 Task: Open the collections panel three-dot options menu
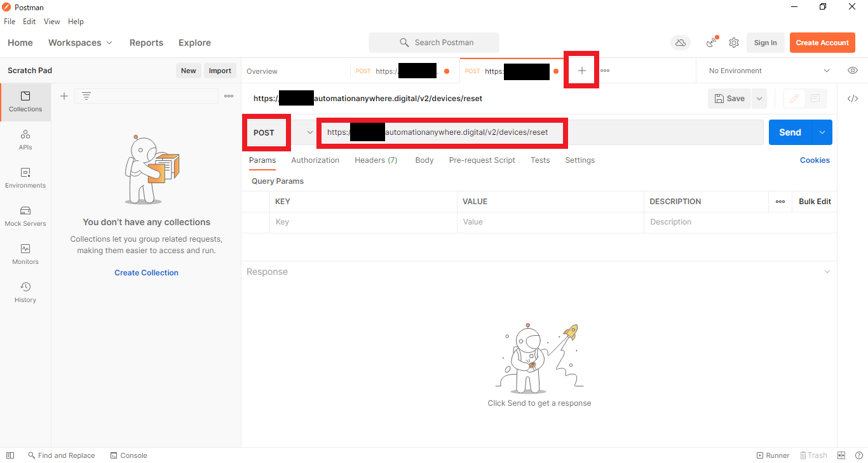[x=229, y=96]
